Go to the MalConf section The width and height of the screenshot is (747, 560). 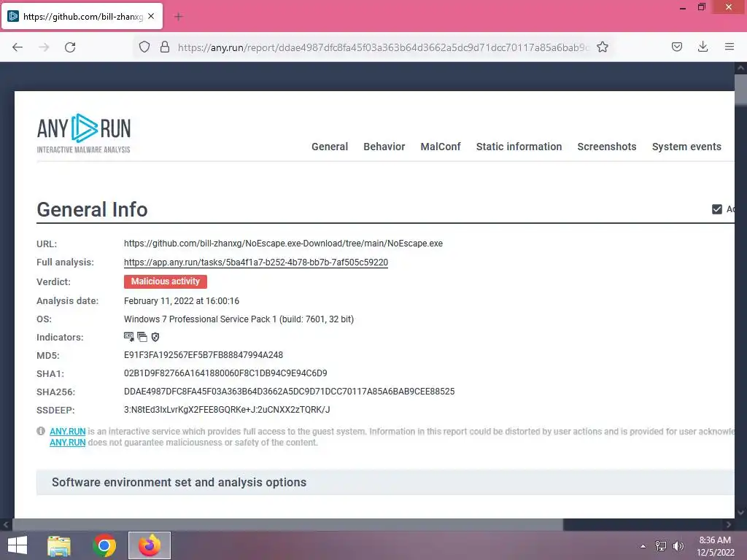[441, 147]
